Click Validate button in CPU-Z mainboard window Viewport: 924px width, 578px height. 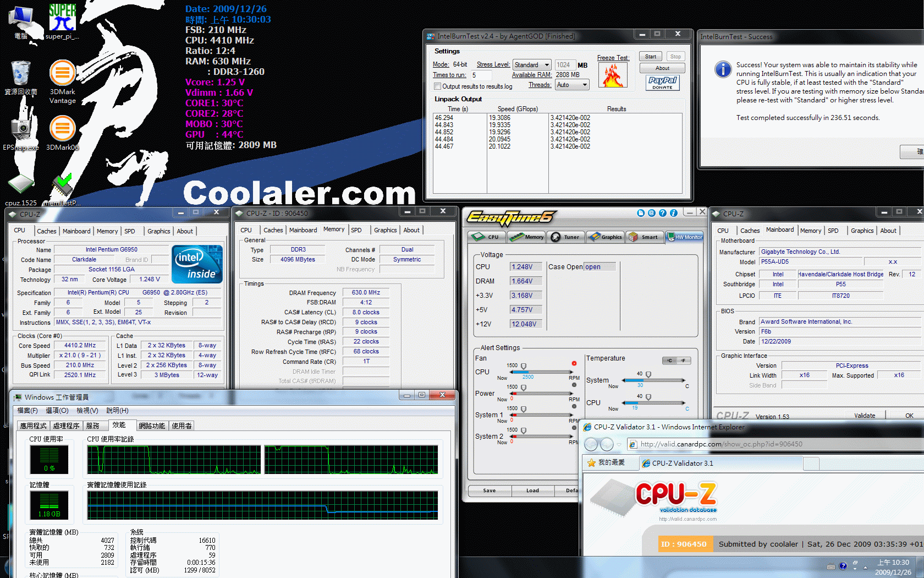pos(865,416)
